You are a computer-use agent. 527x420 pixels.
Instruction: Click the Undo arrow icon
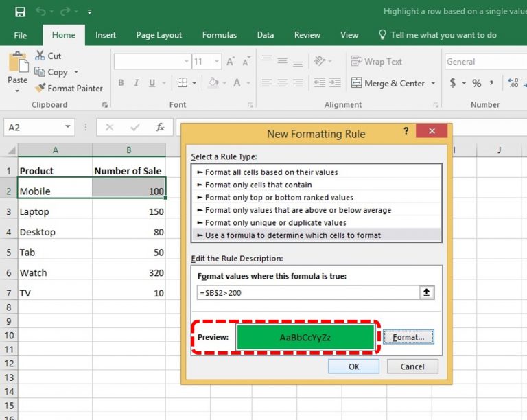tap(41, 12)
